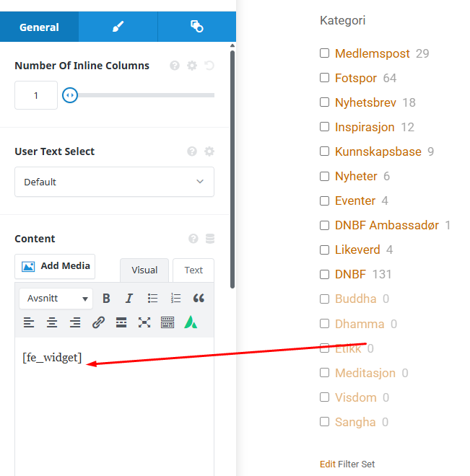Insert link in editor
This screenshot has width=470, height=476.
pyautogui.click(x=98, y=322)
